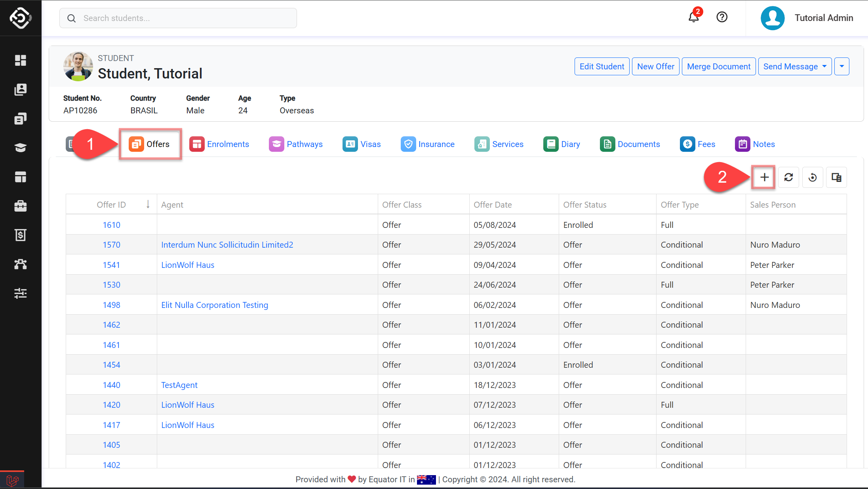
Task: Click the reset layout circular arrow icon
Action: coord(813,177)
